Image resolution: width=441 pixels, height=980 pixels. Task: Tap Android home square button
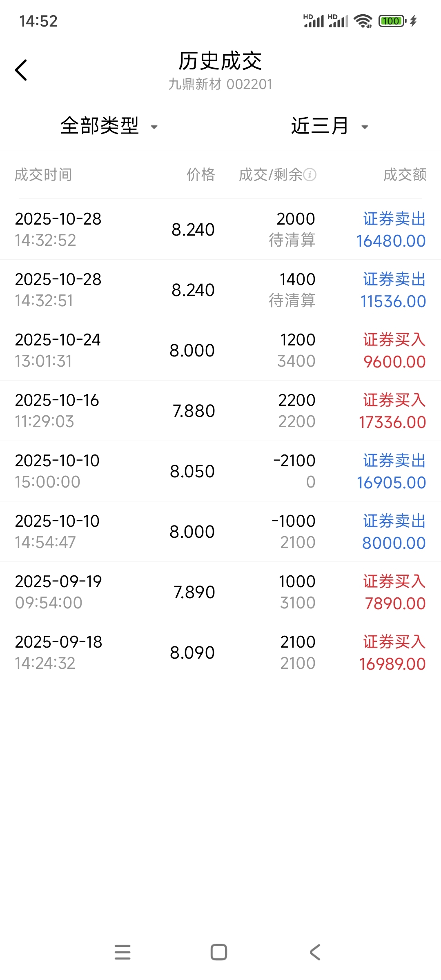(219, 952)
